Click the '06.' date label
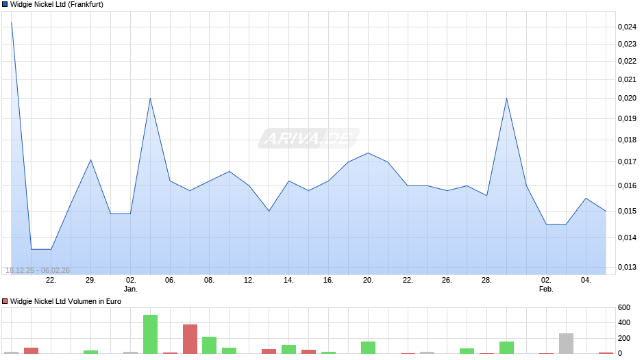This screenshot has width=644, height=360. click(170, 281)
